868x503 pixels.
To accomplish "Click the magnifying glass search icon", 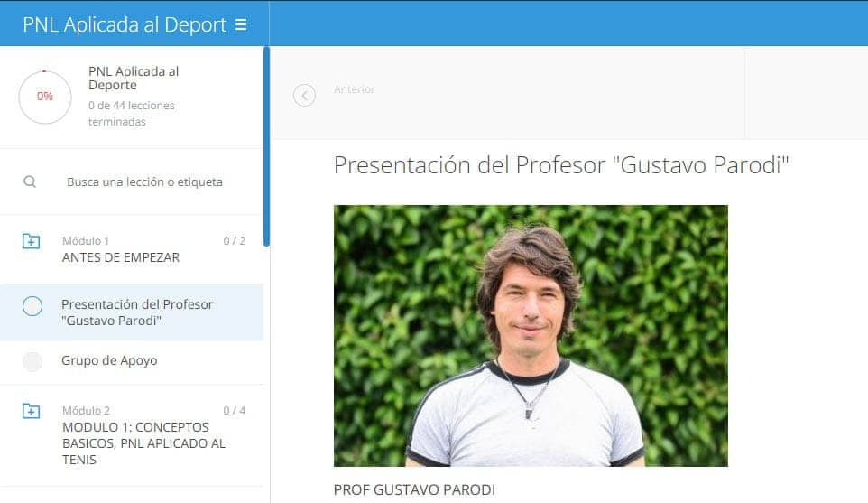I will click(x=30, y=182).
